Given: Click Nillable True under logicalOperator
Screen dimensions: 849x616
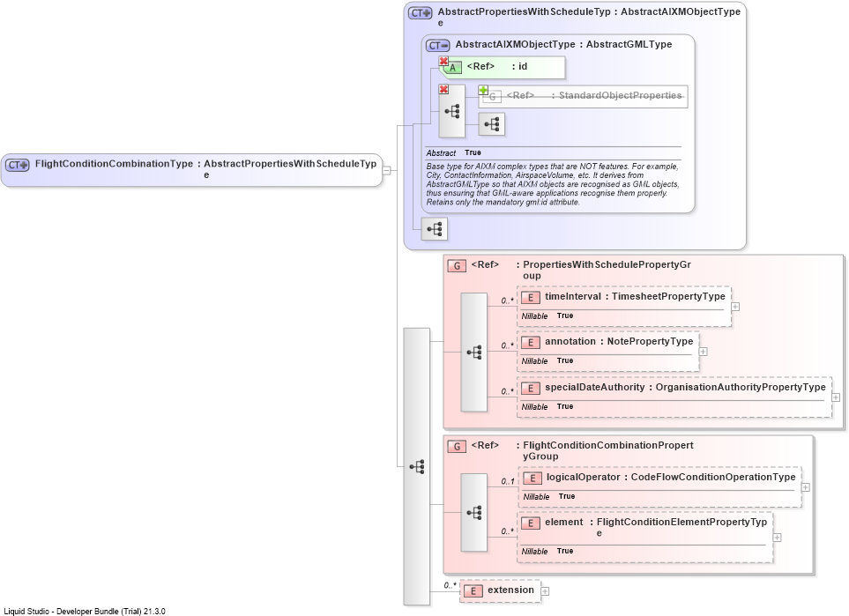Looking at the screenshot, I should coord(549,496).
